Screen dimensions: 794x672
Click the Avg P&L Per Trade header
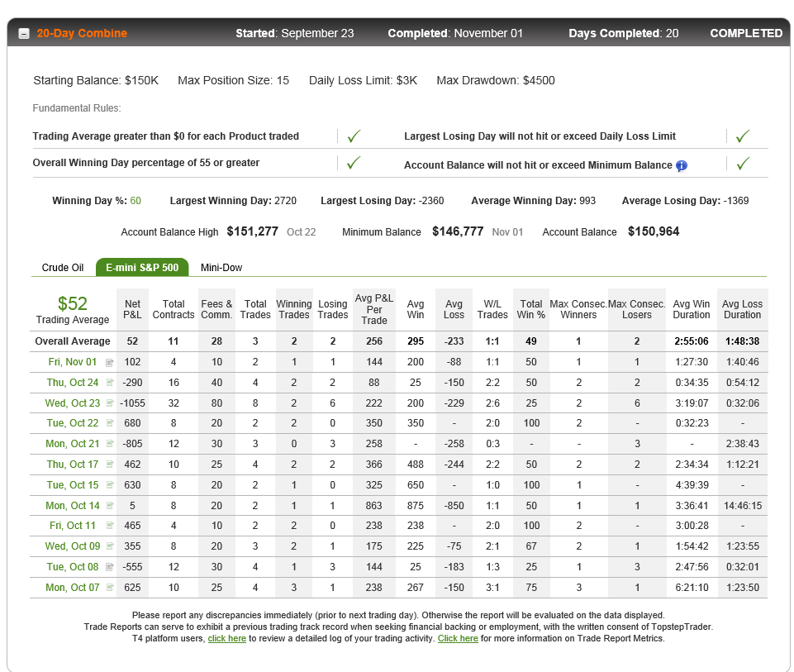(374, 309)
